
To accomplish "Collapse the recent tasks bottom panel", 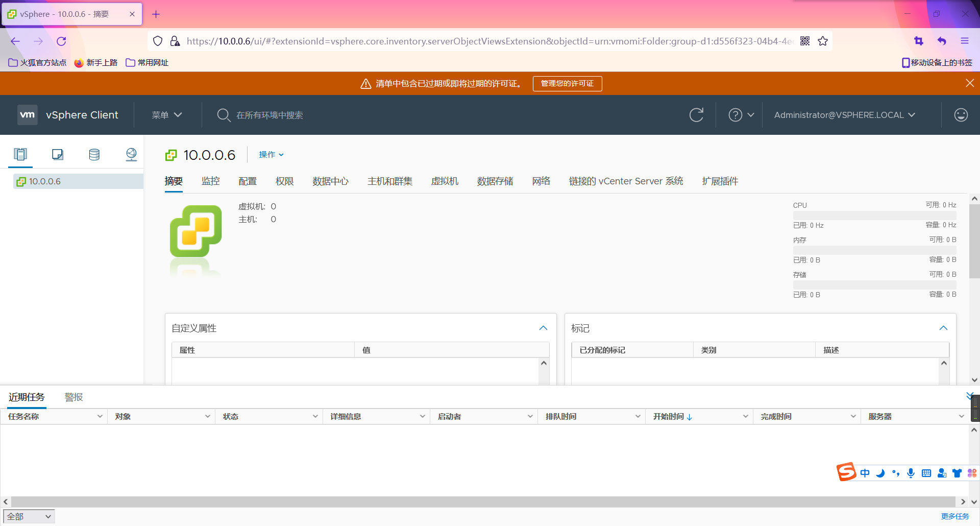I will (x=970, y=395).
